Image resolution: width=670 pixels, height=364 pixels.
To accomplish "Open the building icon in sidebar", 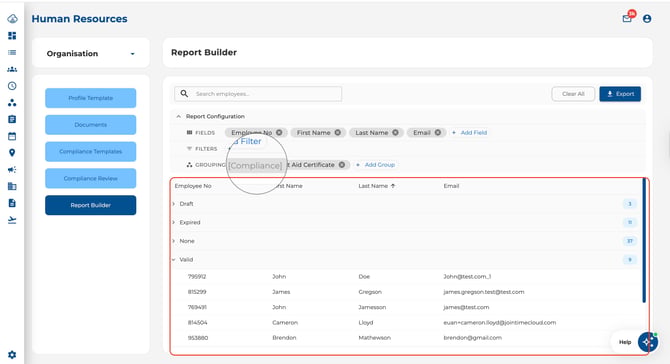I will tap(12, 186).
